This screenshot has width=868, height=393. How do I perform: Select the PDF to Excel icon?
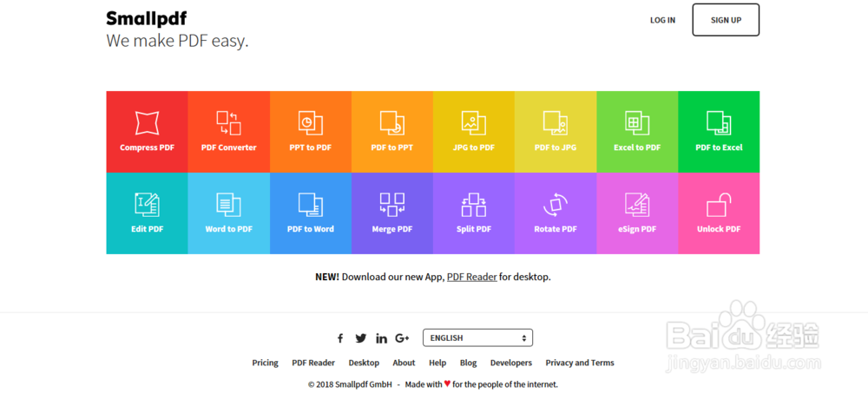pos(719,123)
